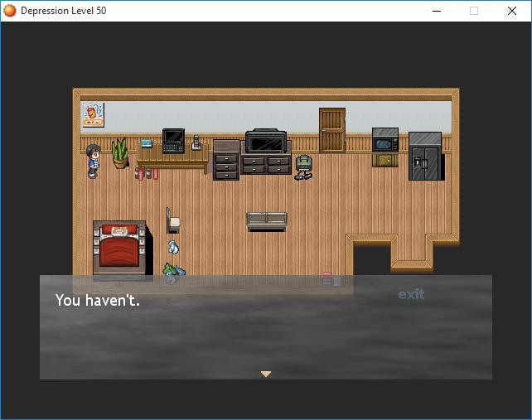This screenshot has width=532, height=420.
Task: Click the gray couch in room center
Action: pyautogui.click(x=266, y=222)
